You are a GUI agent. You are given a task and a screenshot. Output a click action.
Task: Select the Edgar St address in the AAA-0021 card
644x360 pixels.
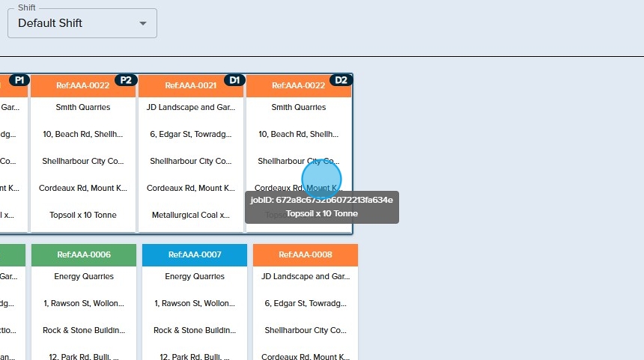[x=191, y=134]
